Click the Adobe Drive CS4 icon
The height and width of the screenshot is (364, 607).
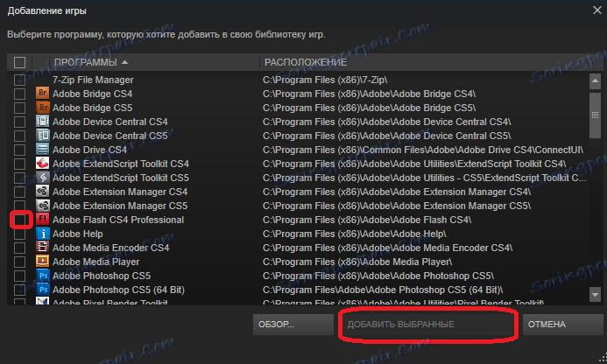43,150
